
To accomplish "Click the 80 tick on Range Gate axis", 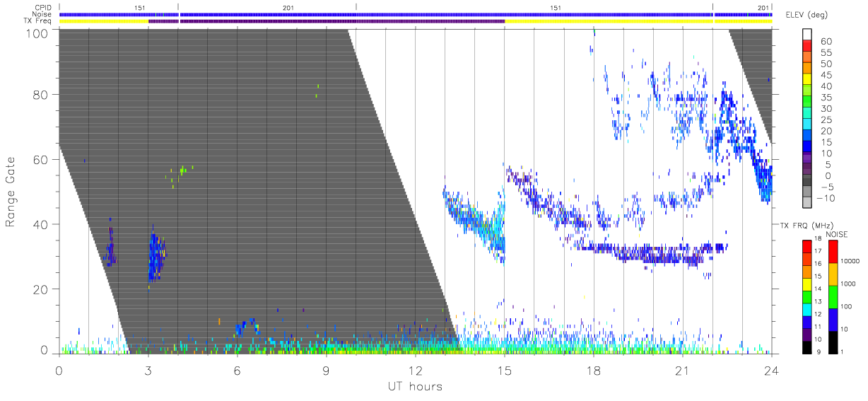I will coord(42,95).
